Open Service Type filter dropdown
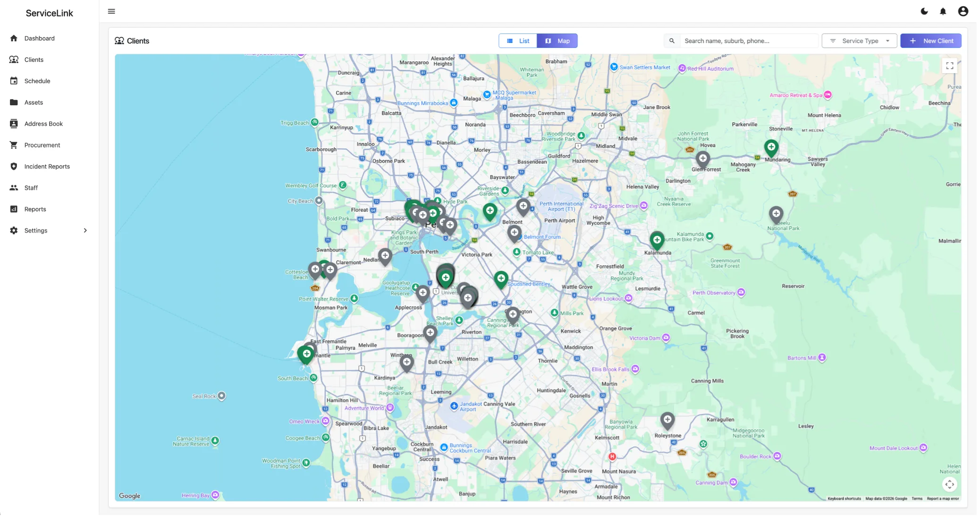This screenshot has width=980, height=519. click(859, 41)
